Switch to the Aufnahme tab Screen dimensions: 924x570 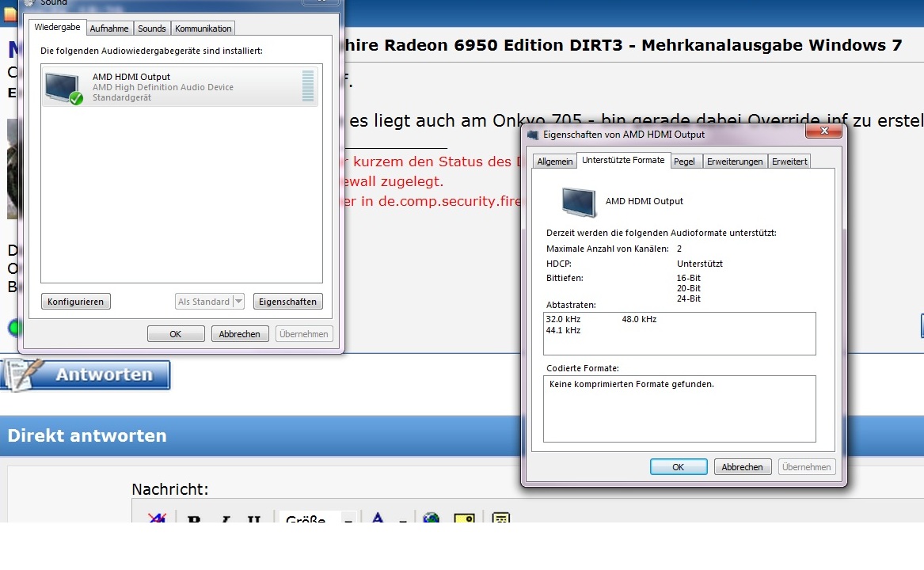(109, 28)
